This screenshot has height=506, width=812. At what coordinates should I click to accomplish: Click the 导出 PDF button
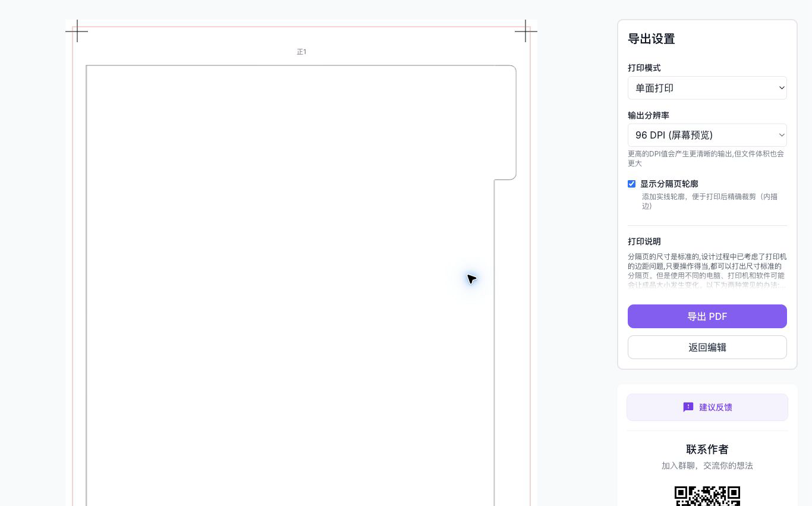point(707,316)
